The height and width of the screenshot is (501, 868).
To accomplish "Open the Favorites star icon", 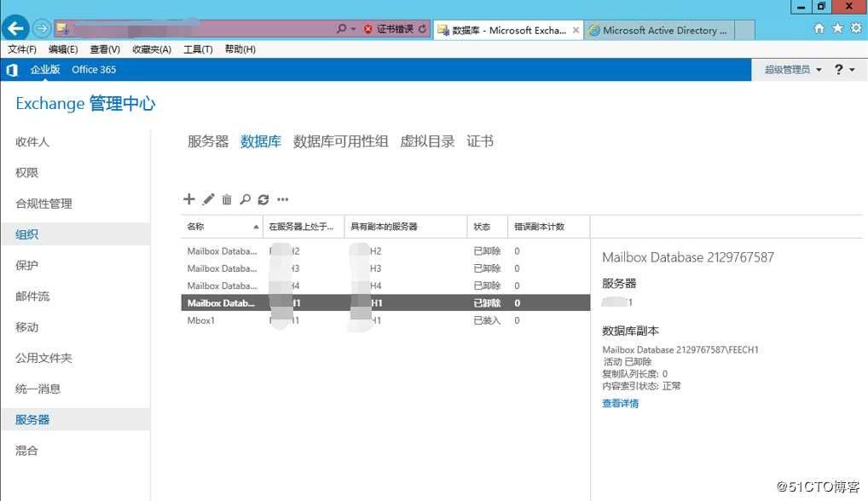I will 837,28.
